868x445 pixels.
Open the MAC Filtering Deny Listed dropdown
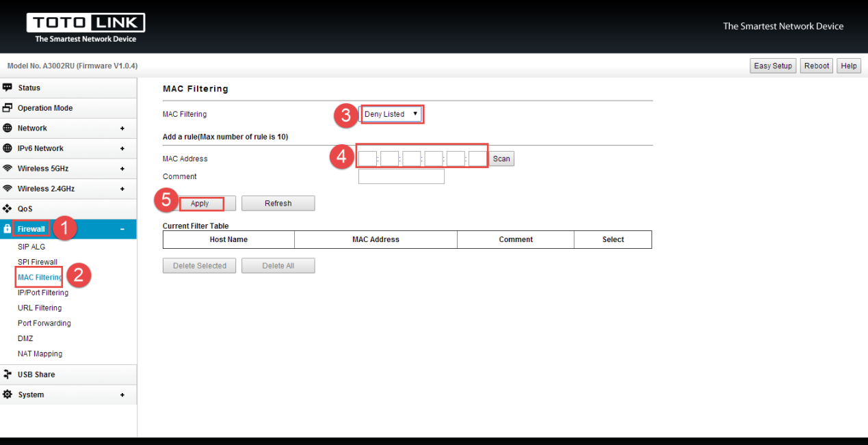coord(391,114)
